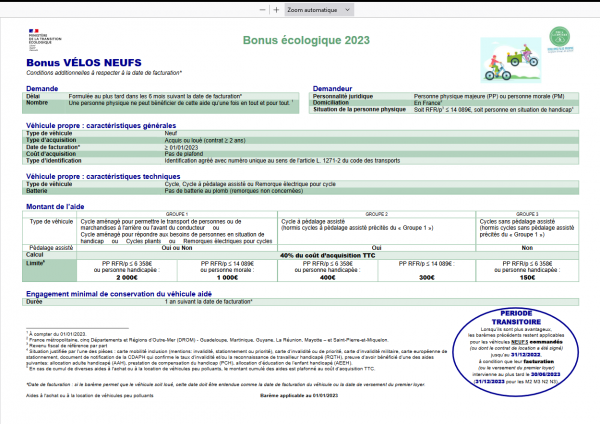
Task: Click the 'Calcul' row label
Action: pyautogui.click(x=34, y=254)
